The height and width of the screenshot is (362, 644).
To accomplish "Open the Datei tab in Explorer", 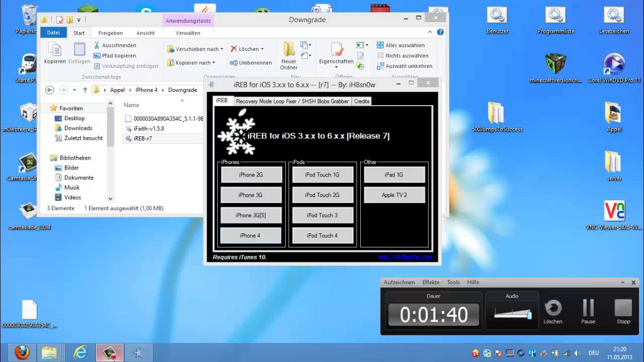I will pyautogui.click(x=53, y=33).
